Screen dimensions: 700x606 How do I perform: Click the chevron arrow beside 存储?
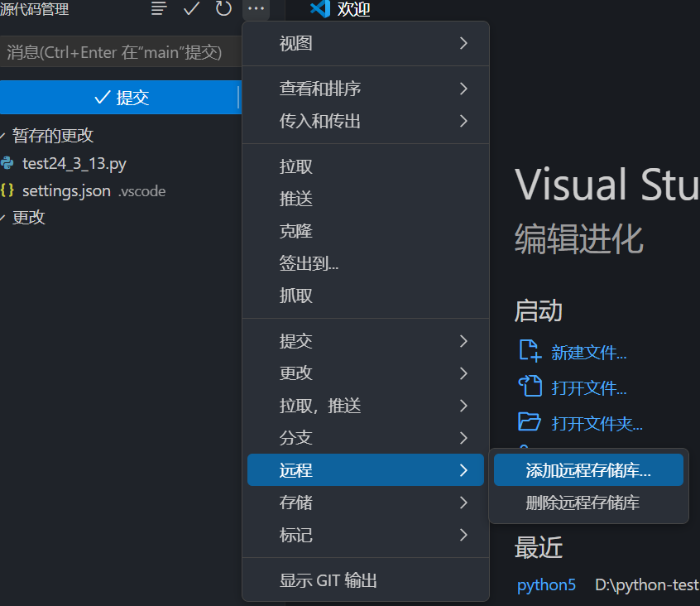pyautogui.click(x=463, y=503)
